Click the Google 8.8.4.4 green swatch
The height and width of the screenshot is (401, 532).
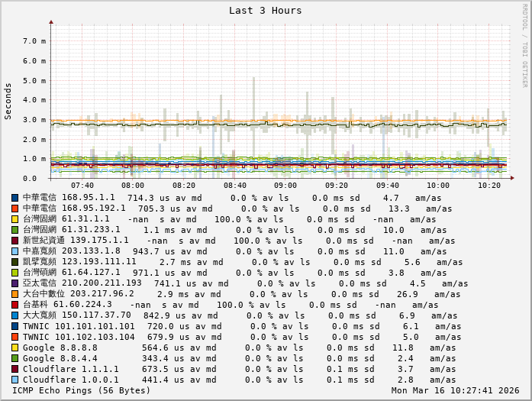pos(15,358)
